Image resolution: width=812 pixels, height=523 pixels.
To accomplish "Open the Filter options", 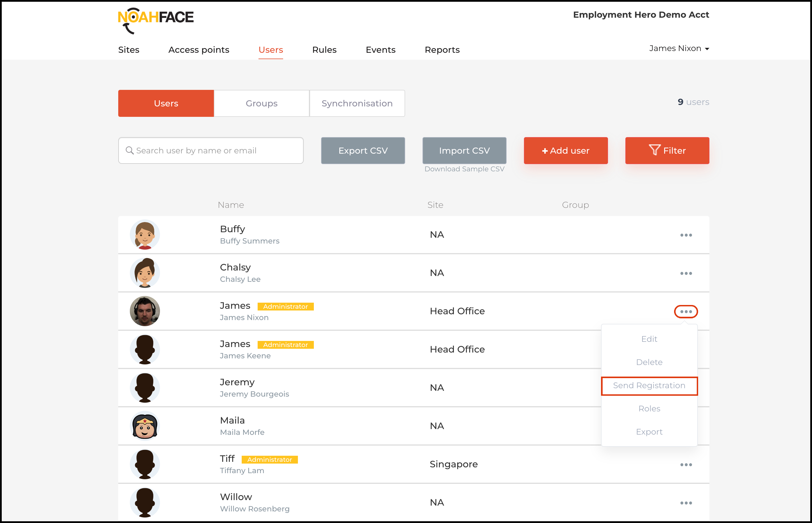I will coord(667,150).
